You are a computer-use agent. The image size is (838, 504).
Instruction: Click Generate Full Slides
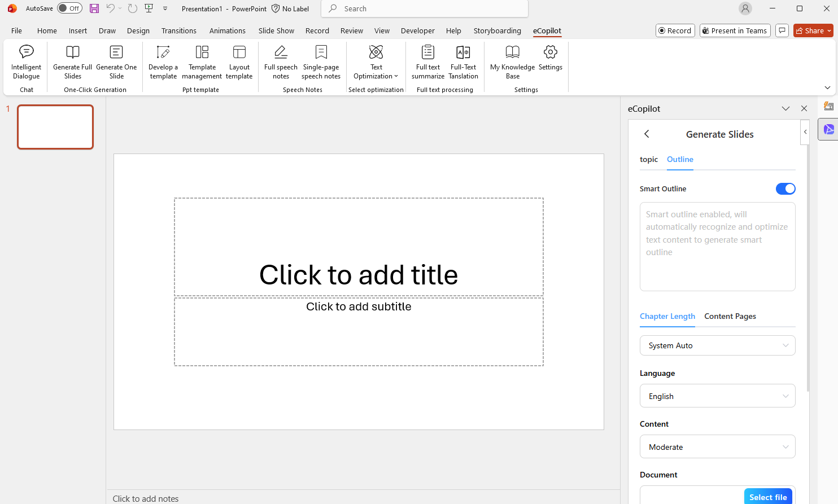pyautogui.click(x=72, y=62)
